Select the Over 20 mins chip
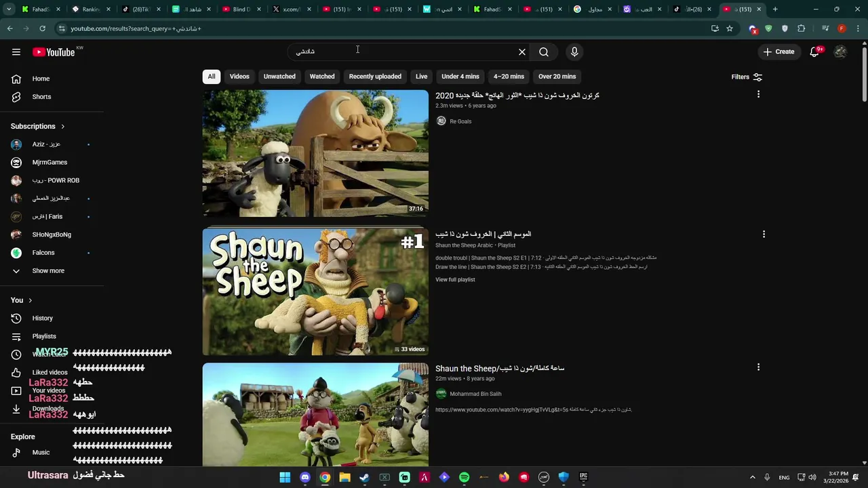This screenshot has width=868, height=488. [x=557, y=77]
